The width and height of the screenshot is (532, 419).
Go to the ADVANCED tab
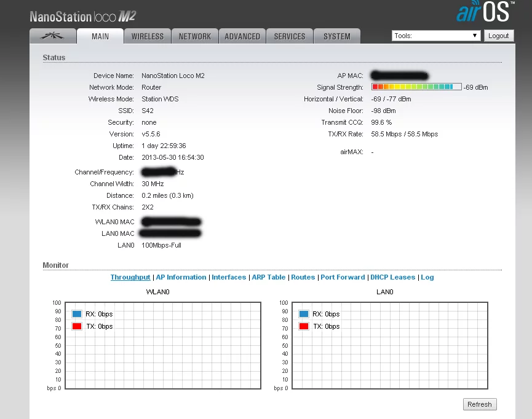click(242, 36)
